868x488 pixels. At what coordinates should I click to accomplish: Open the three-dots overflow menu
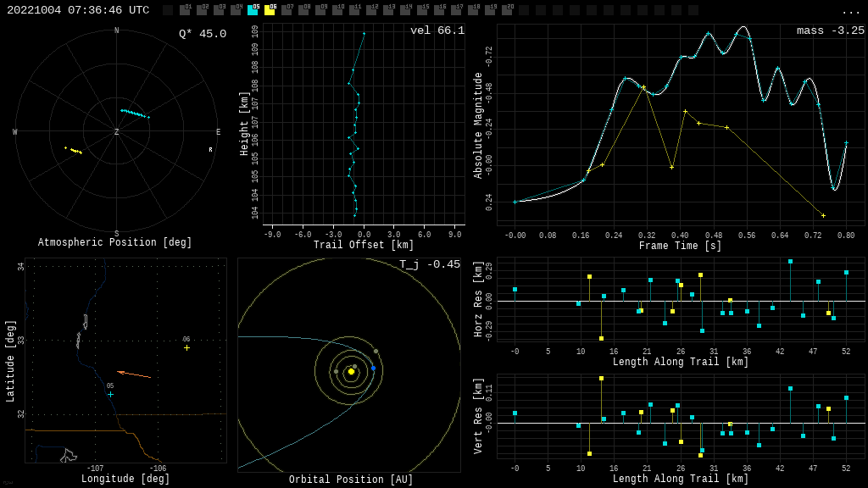[x=850, y=11]
